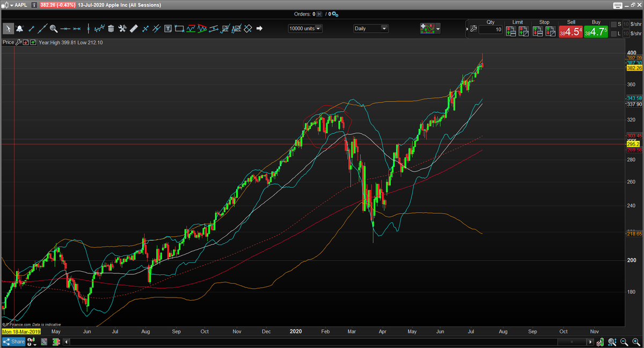This screenshot has height=348, width=644.
Task: Select the extended line drawing tool
Action: (x=42, y=28)
